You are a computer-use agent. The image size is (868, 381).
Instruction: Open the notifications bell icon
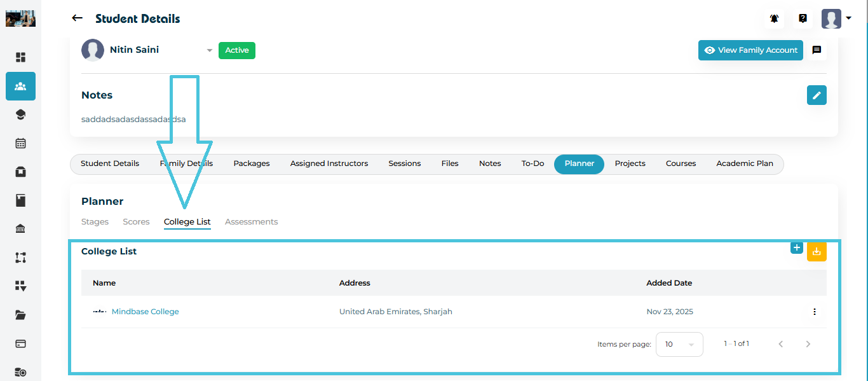(x=774, y=18)
